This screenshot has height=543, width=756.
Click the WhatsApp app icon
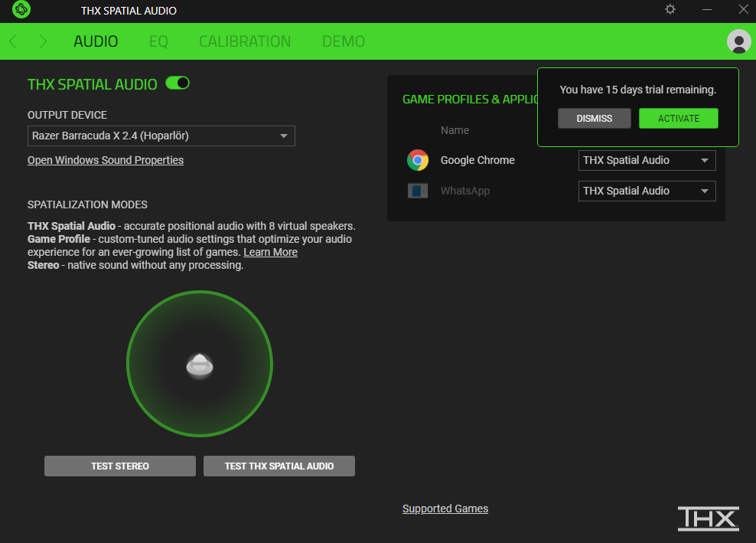[x=418, y=191]
